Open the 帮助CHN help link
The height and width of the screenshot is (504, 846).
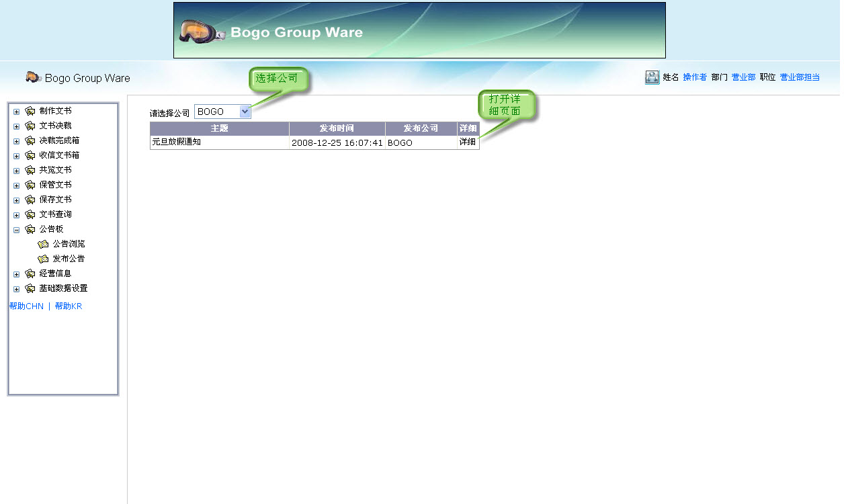pos(26,306)
